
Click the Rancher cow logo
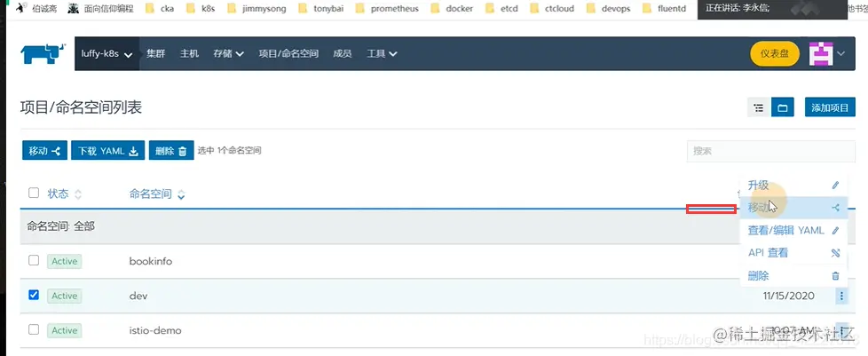43,53
